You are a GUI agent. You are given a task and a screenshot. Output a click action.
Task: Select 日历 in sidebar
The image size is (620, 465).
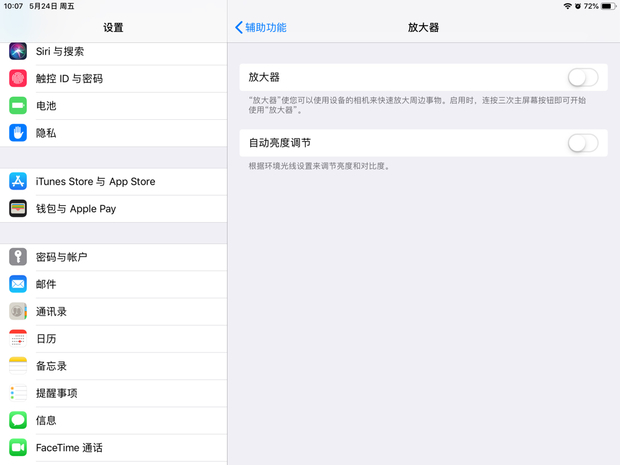click(113, 338)
